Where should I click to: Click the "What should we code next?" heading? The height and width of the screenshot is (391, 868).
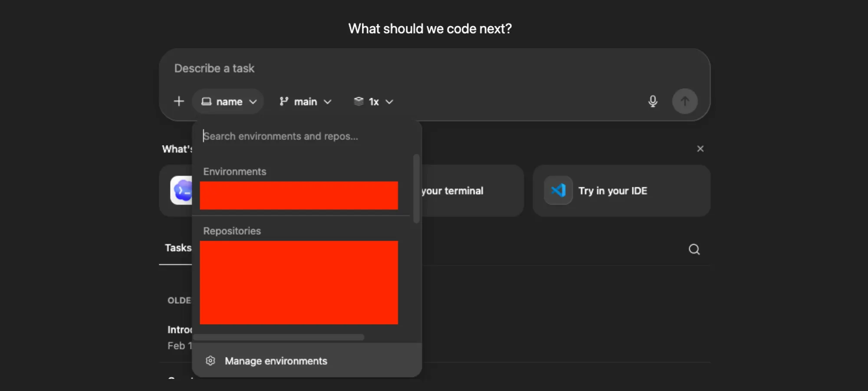(430, 29)
